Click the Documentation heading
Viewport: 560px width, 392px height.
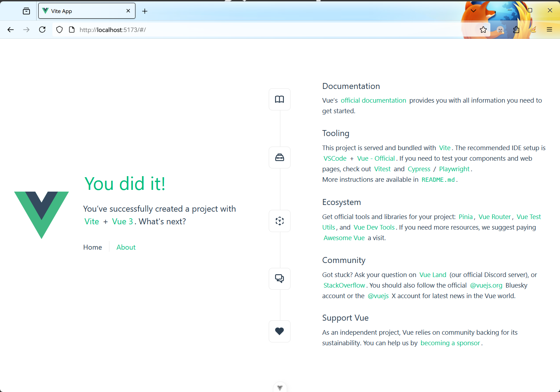tap(351, 86)
